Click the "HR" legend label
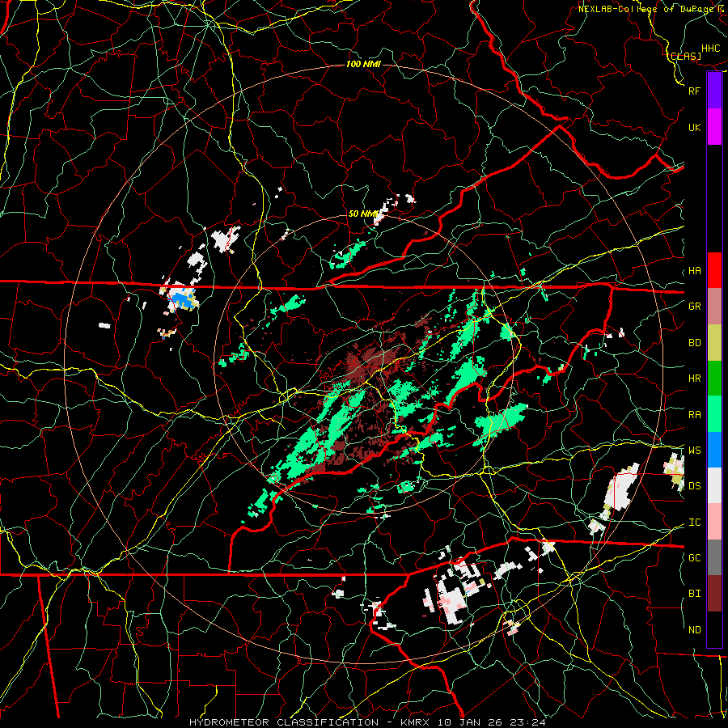The image size is (728, 728). pos(694,379)
